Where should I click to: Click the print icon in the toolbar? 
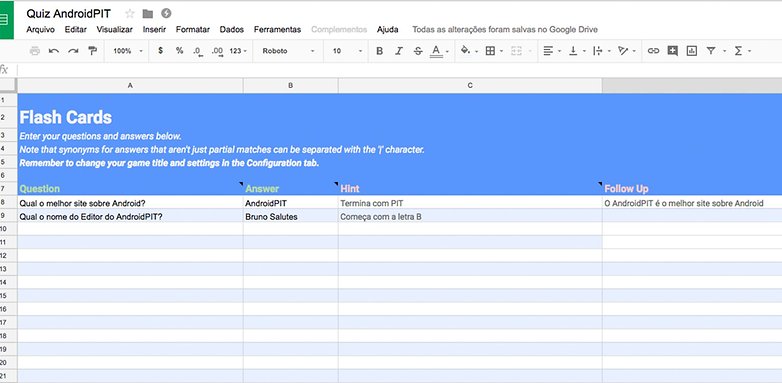pos(34,51)
